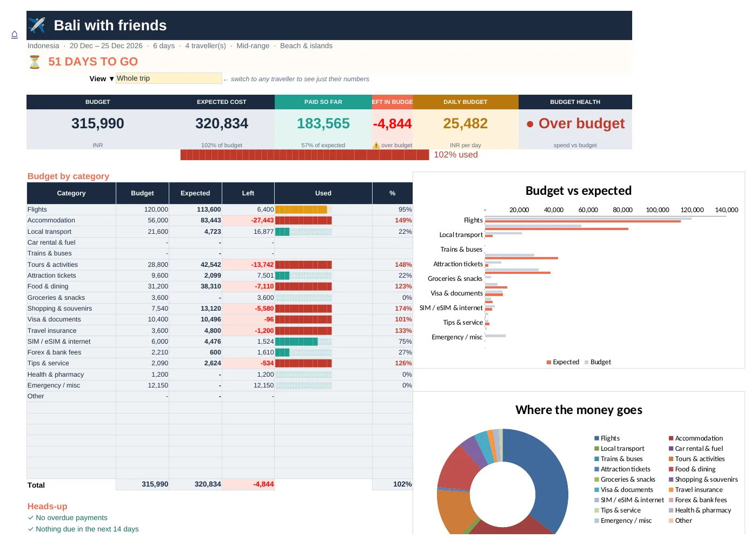This screenshot has width=756, height=545.
Task: Click the Where the money goes title
Action: (x=579, y=410)
